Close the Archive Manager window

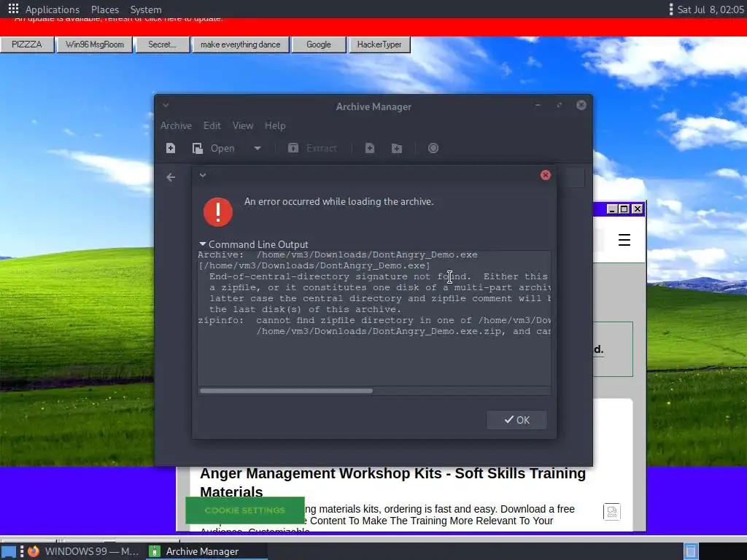click(581, 105)
